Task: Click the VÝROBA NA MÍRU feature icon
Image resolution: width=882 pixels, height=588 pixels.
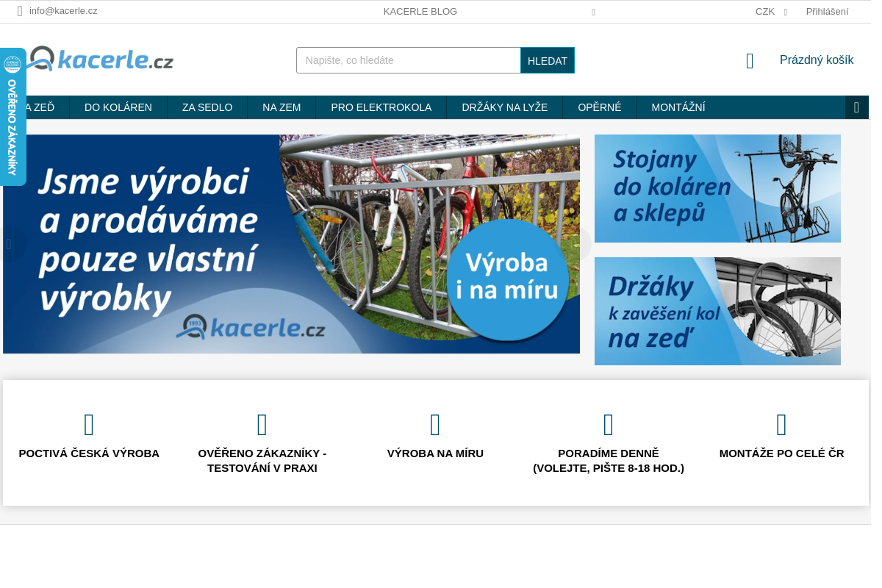Action: (x=435, y=424)
